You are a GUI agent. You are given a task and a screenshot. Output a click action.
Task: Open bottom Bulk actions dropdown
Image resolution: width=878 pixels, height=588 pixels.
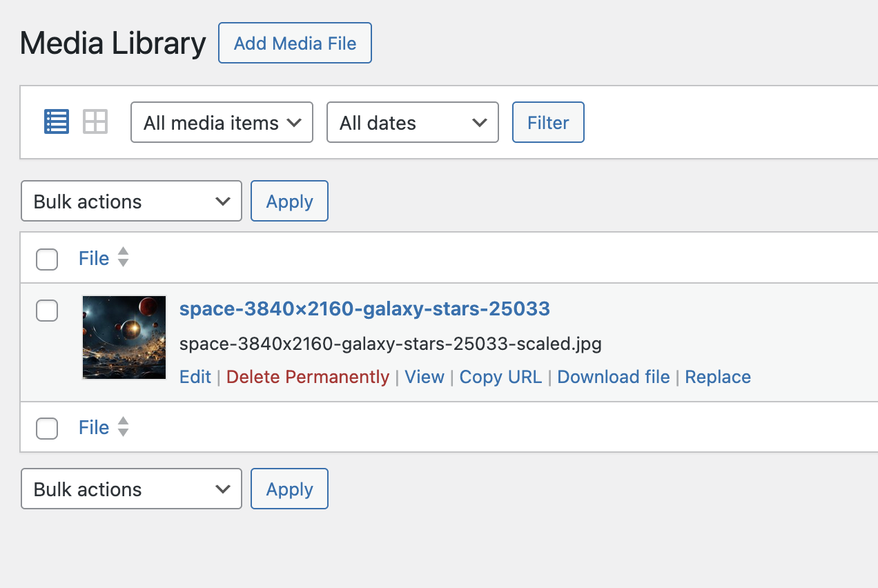click(x=131, y=489)
